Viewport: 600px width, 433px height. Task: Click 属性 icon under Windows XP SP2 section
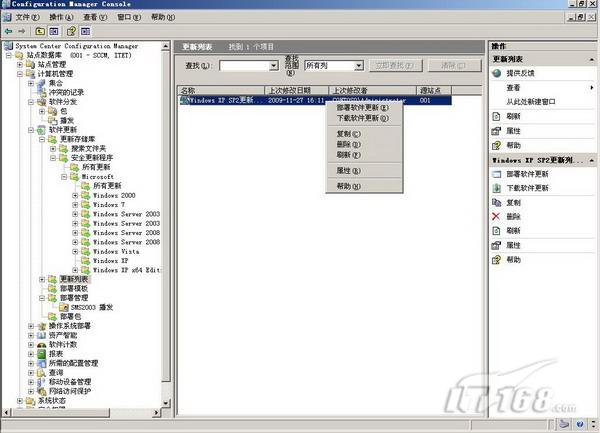496,245
